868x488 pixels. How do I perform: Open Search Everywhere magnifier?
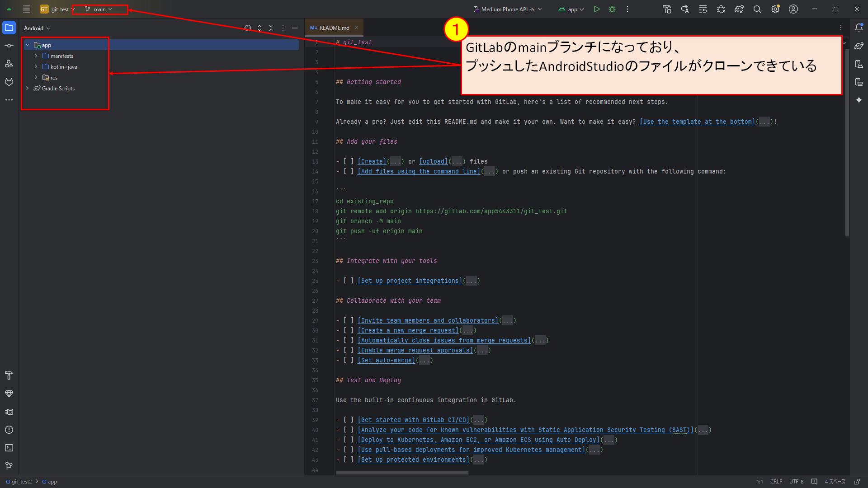[x=757, y=9]
